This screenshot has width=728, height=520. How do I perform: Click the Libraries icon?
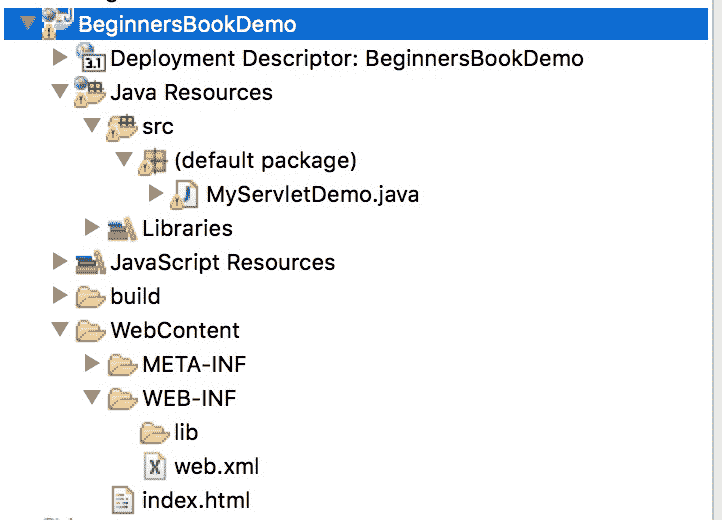coord(122,228)
